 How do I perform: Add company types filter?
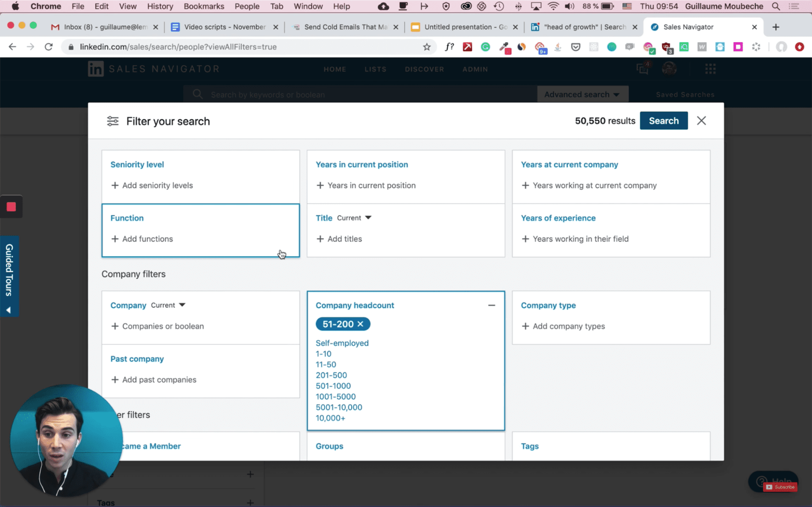pos(563,326)
